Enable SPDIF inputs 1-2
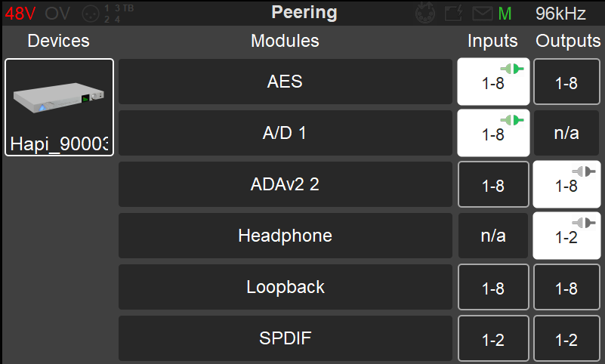This screenshot has height=364, width=605. (493, 338)
